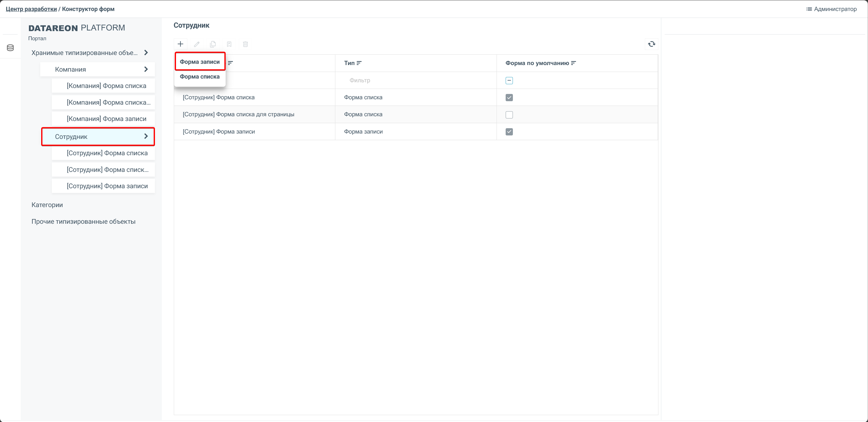Click the pencil edit toolbar icon
This screenshot has width=868, height=422.
coord(196,44)
